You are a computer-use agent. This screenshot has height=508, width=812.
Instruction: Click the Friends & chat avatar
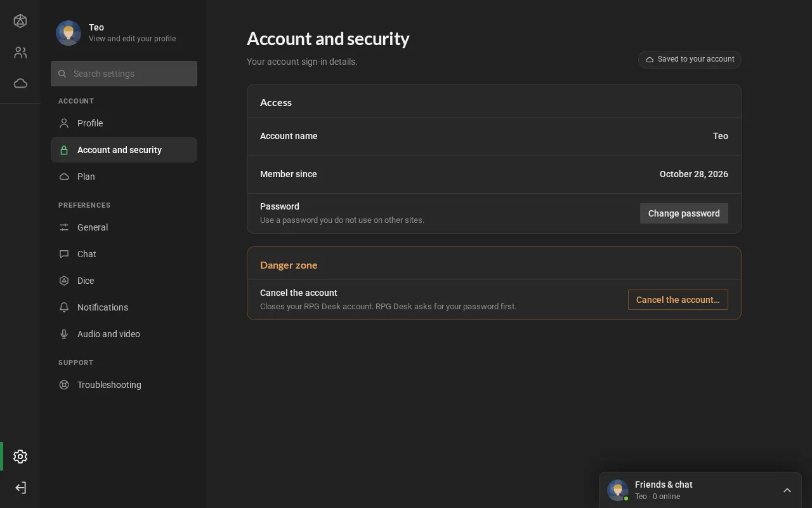tap(618, 490)
